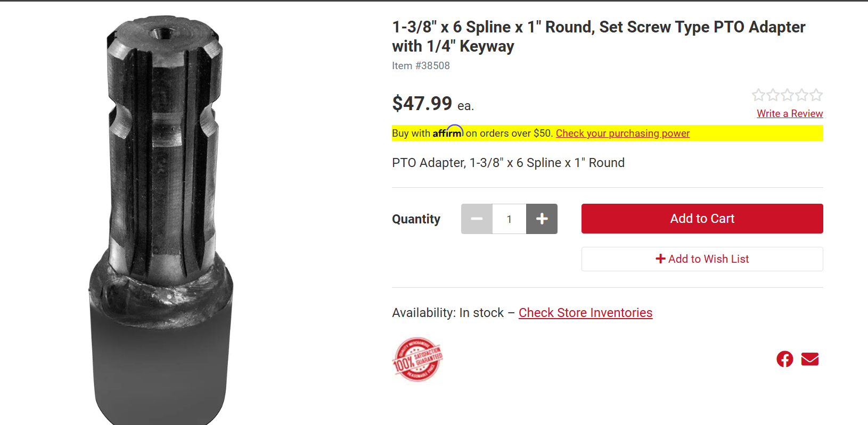This screenshot has height=425, width=868.
Task: Pick the fourth rating star
Action: 801,95
